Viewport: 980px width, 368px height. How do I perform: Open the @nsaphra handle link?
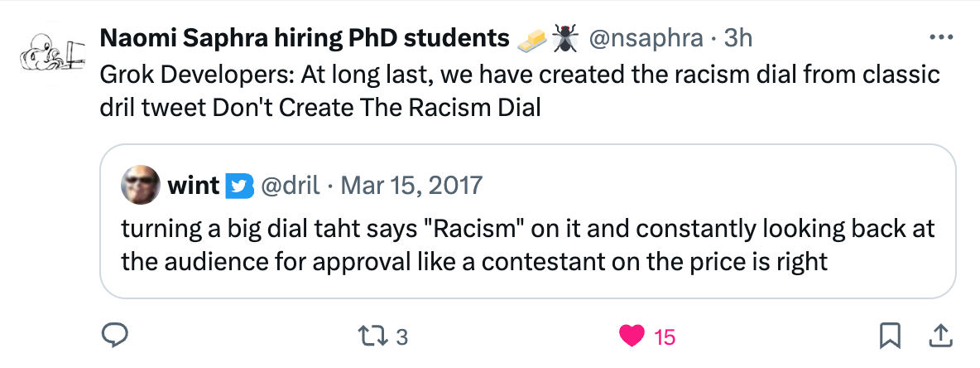click(x=646, y=38)
